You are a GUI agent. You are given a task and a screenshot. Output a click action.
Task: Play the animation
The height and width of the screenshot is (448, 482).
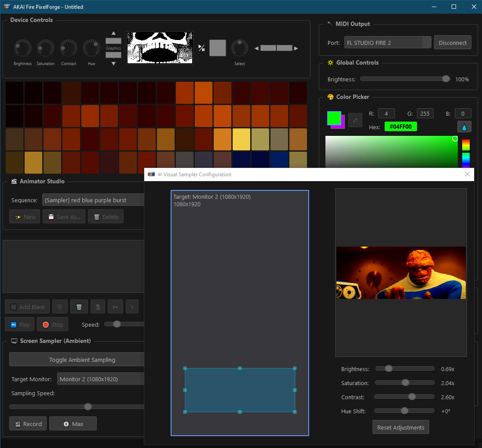20,324
